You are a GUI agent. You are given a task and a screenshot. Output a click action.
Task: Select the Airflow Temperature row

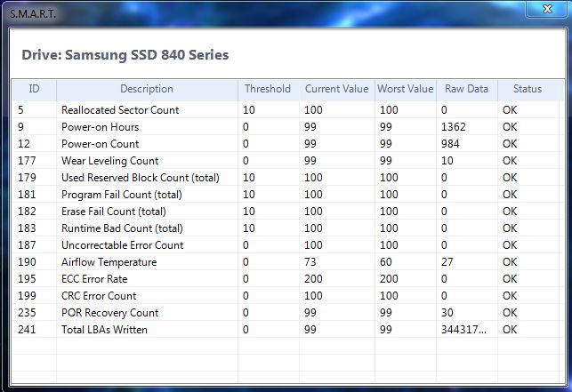coord(286,262)
